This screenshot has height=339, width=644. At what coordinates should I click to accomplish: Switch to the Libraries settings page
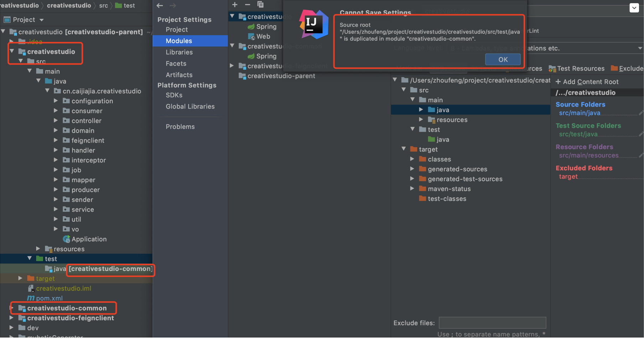[x=179, y=52]
